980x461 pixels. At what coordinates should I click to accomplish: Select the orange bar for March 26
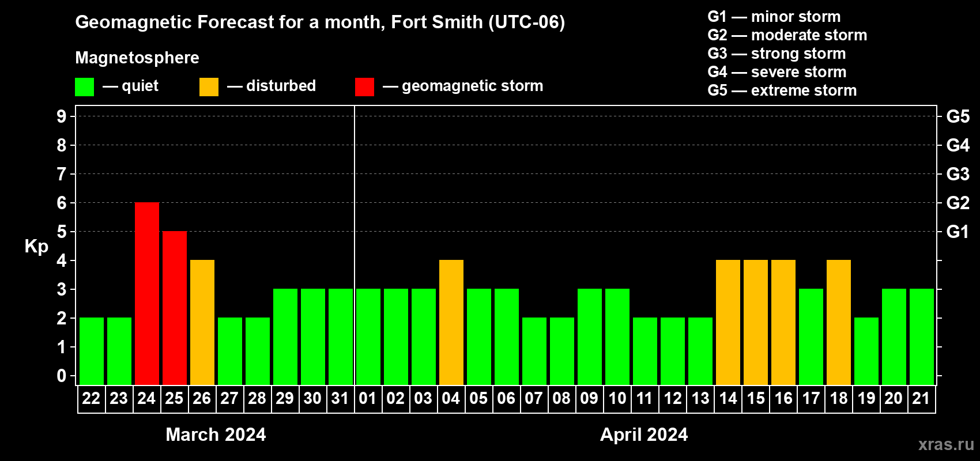202,322
